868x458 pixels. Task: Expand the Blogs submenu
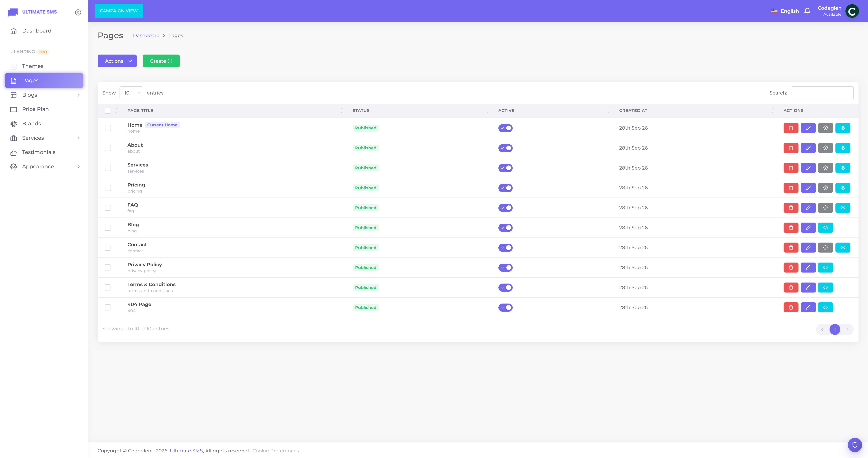tap(44, 95)
